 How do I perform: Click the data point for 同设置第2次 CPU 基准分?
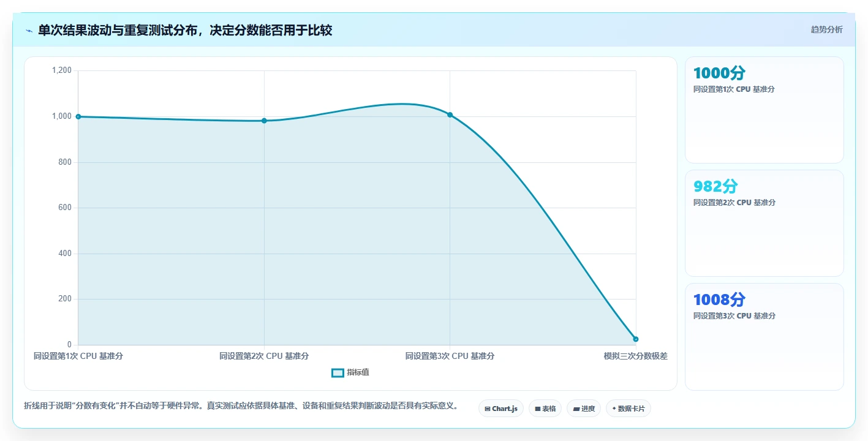click(x=264, y=121)
